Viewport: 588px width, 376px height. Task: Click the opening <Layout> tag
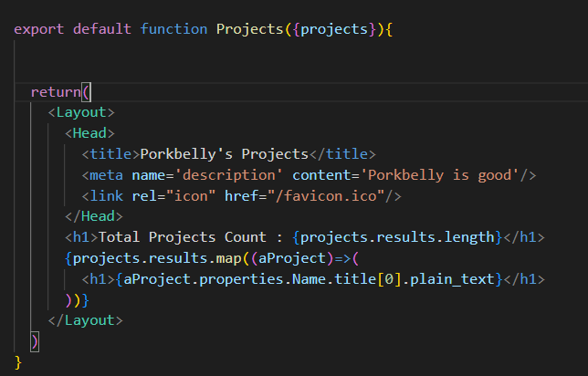click(x=81, y=112)
